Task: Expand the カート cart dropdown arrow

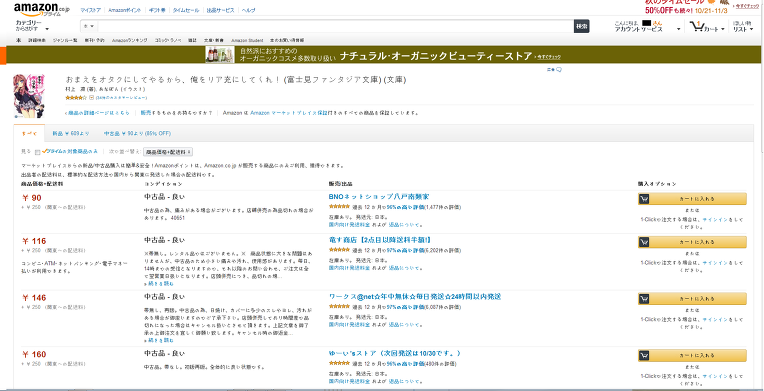Action: pos(723,30)
